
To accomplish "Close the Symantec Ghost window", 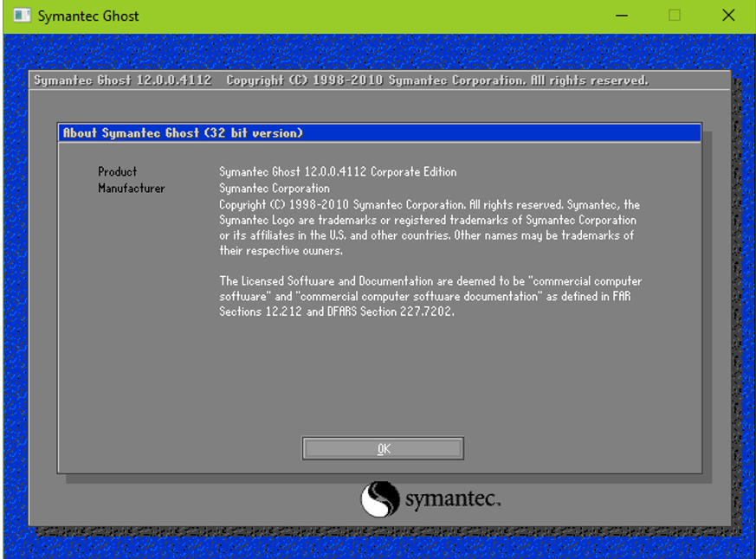I will coord(728,16).
